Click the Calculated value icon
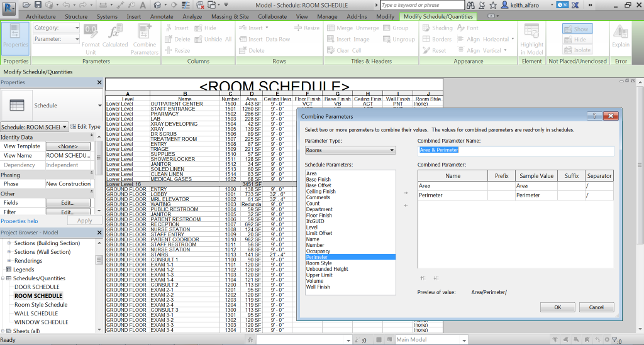 click(115, 38)
